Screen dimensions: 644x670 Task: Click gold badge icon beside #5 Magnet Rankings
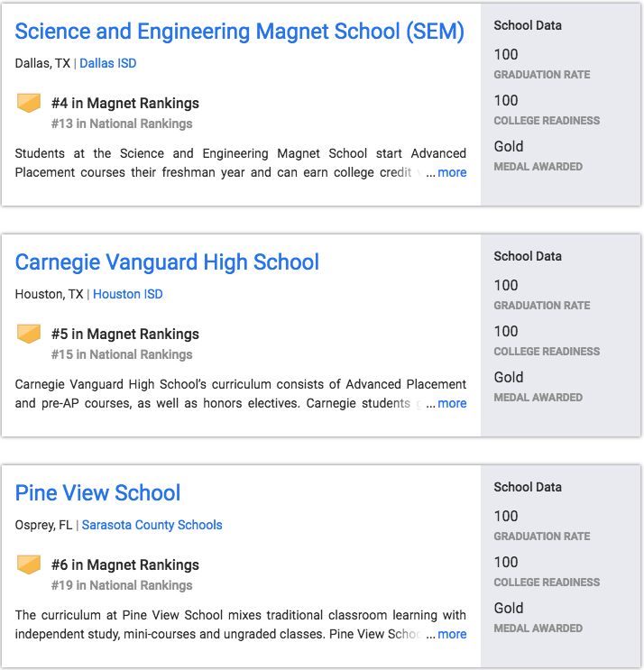pyautogui.click(x=29, y=334)
